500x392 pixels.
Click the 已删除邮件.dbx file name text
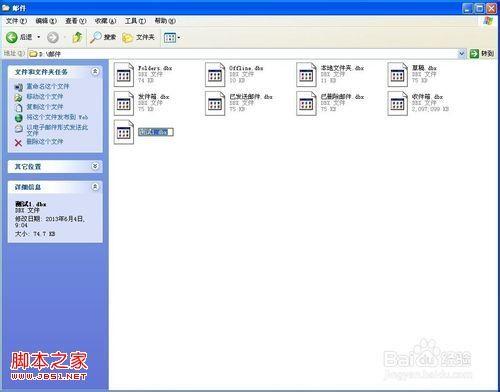[x=342, y=97]
